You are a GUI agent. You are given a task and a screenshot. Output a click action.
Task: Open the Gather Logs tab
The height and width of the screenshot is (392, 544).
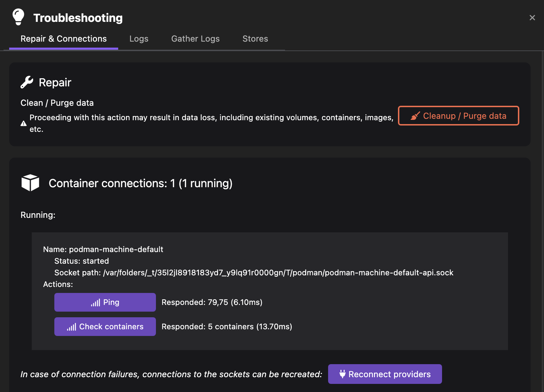(x=195, y=39)
